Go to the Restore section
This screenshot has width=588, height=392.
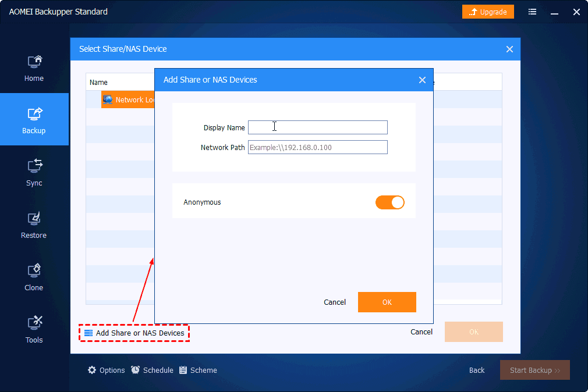34,225
